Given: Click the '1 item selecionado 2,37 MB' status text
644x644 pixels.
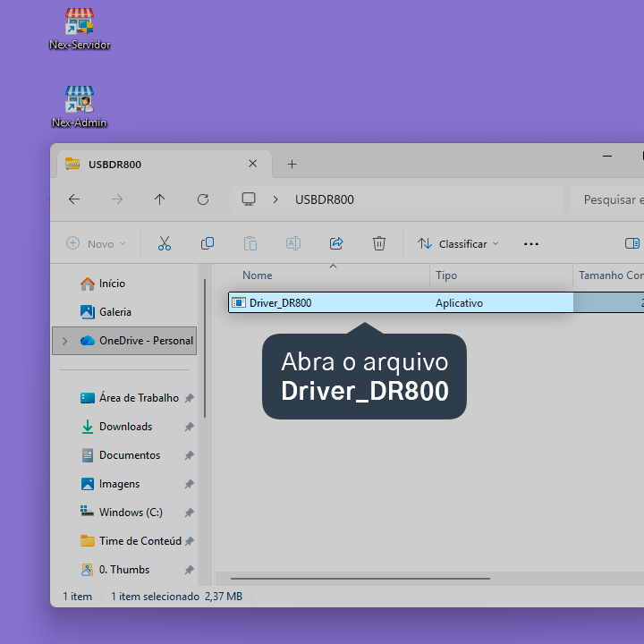Looking at the screenshot, I should click(x=176, y=597).
